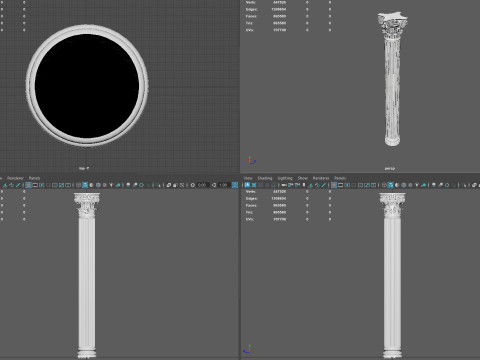
Task: Toggle Resolution Gate in left panel toolbar
Action: click(x=42, y=185)
